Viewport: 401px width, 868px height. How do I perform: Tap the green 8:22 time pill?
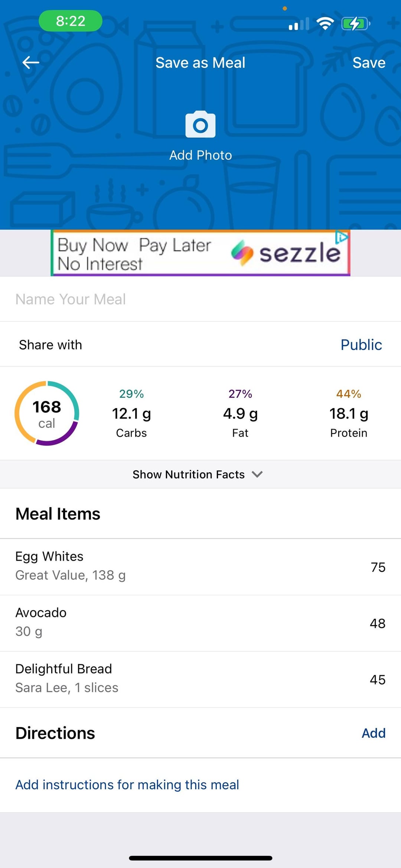click(71, 21)
